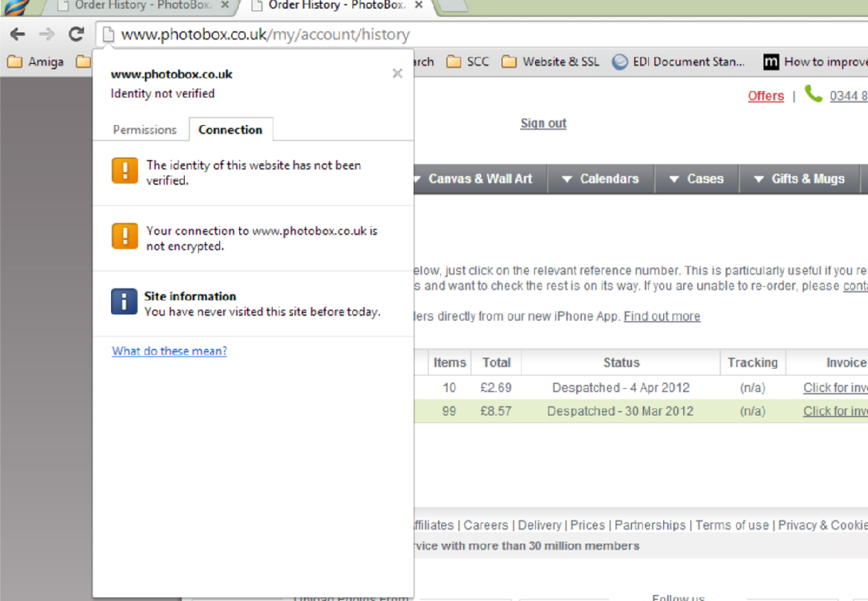Open the How to improve bookmark
The width and height of the screenshot is (868, 601).
coord(815,61)
